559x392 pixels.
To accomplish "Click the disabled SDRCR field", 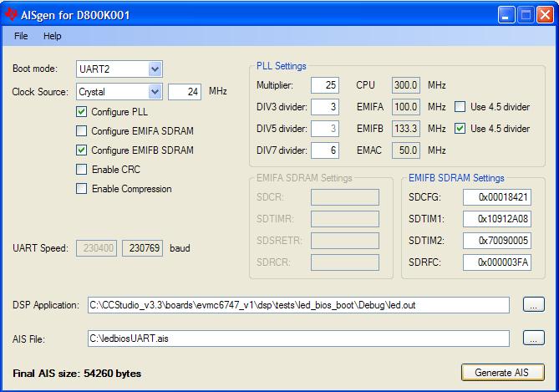I will click(345, 262).
